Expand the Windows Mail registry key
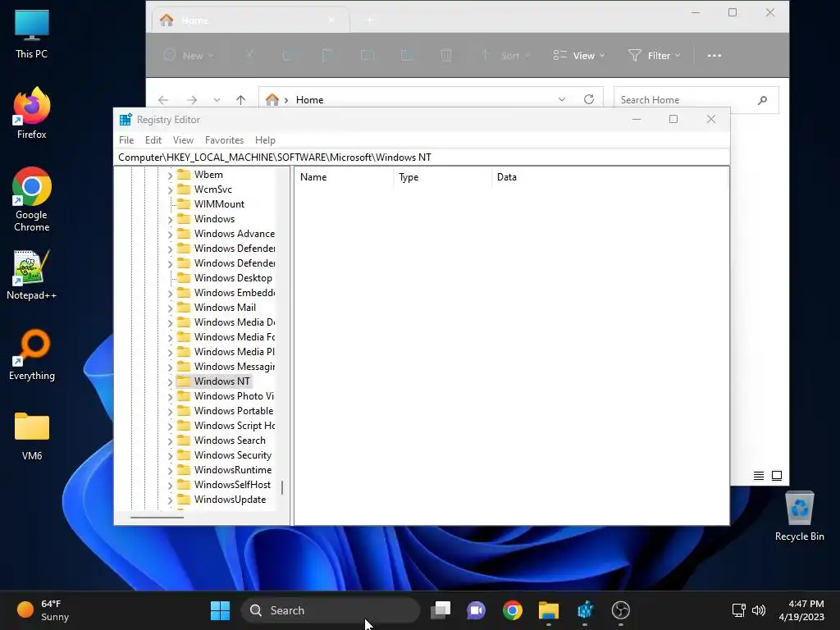The image size is (840, 630). [x=171, y=308]
